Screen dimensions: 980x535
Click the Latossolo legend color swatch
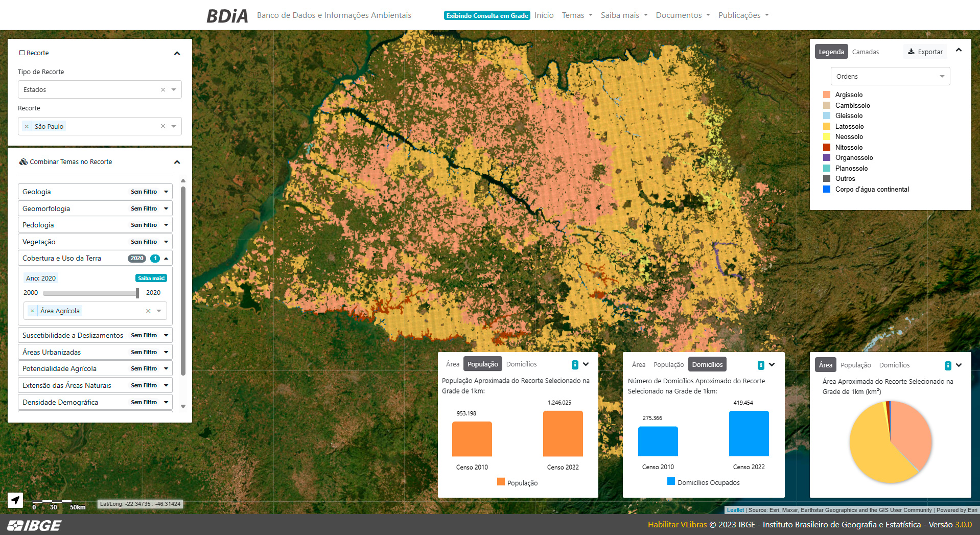pos(826,126)
